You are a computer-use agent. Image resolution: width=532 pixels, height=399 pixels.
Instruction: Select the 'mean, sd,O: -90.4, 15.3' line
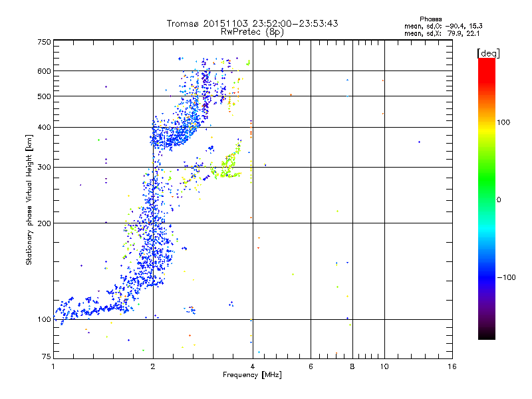444,26
